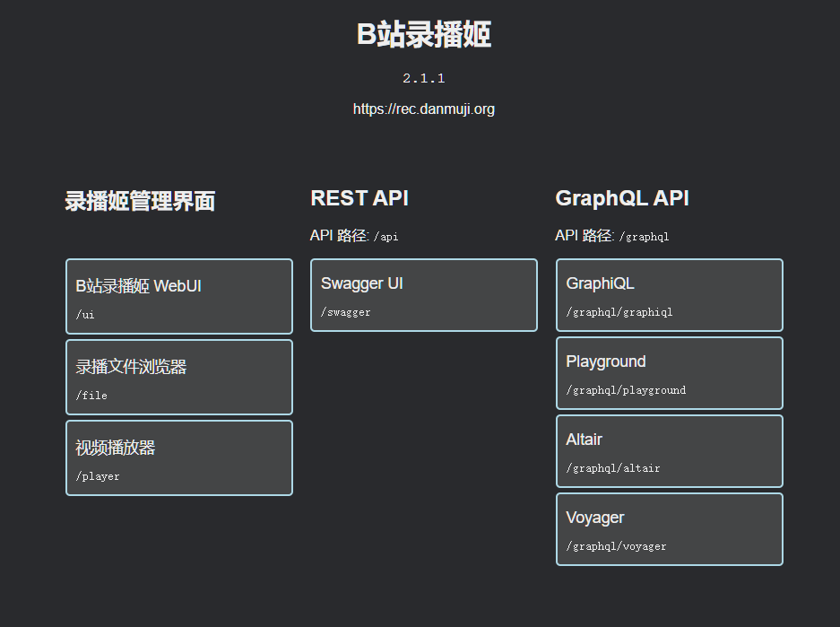Open the Altair card
The height and width of the screenshot is (627, 840).
669,450
